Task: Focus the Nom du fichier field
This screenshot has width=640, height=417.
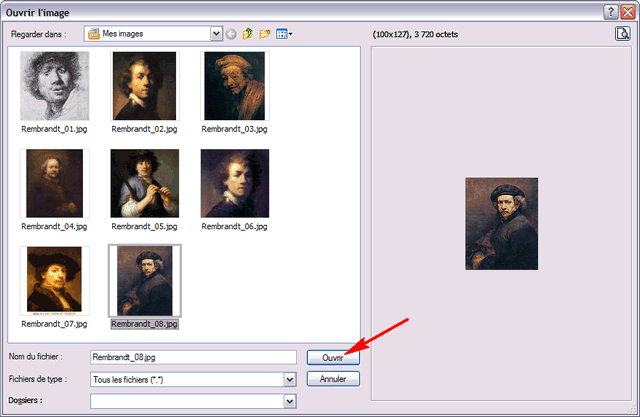Action: click(193, 357)
